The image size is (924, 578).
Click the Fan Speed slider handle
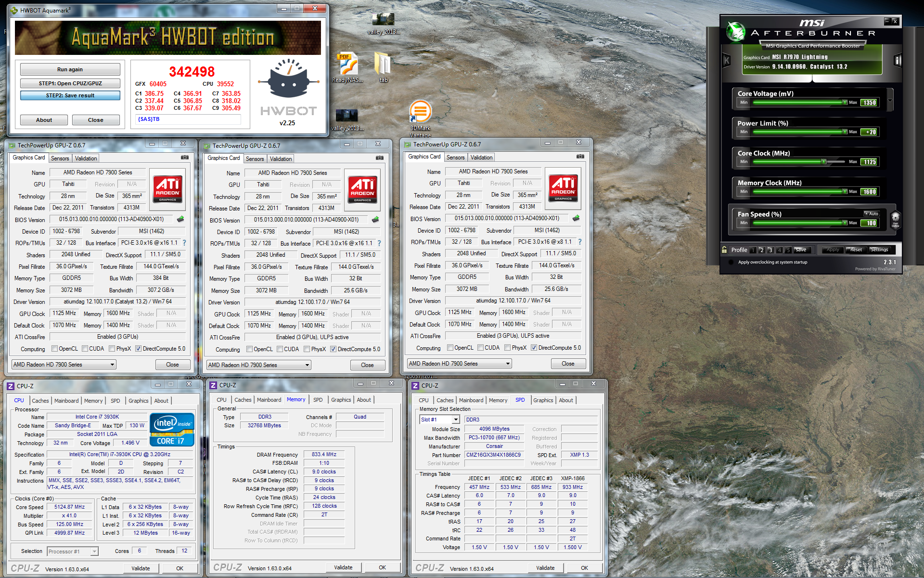pyautogui.click(x=845, y=223)
